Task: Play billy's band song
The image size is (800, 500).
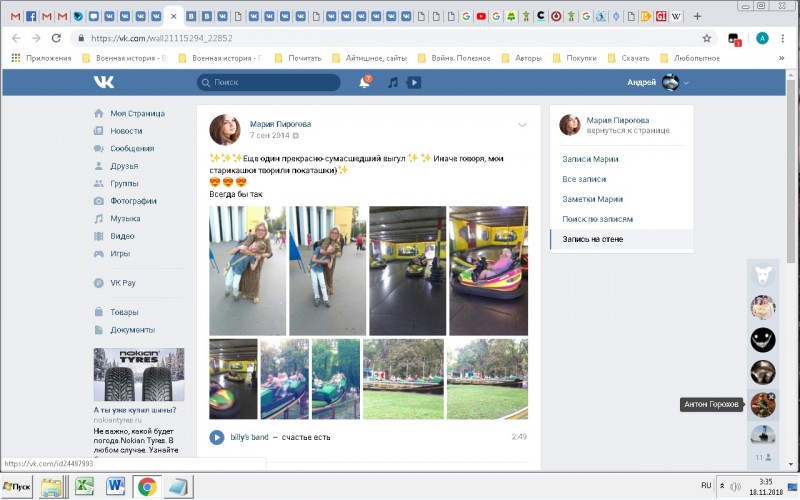Action: [217, 437]
